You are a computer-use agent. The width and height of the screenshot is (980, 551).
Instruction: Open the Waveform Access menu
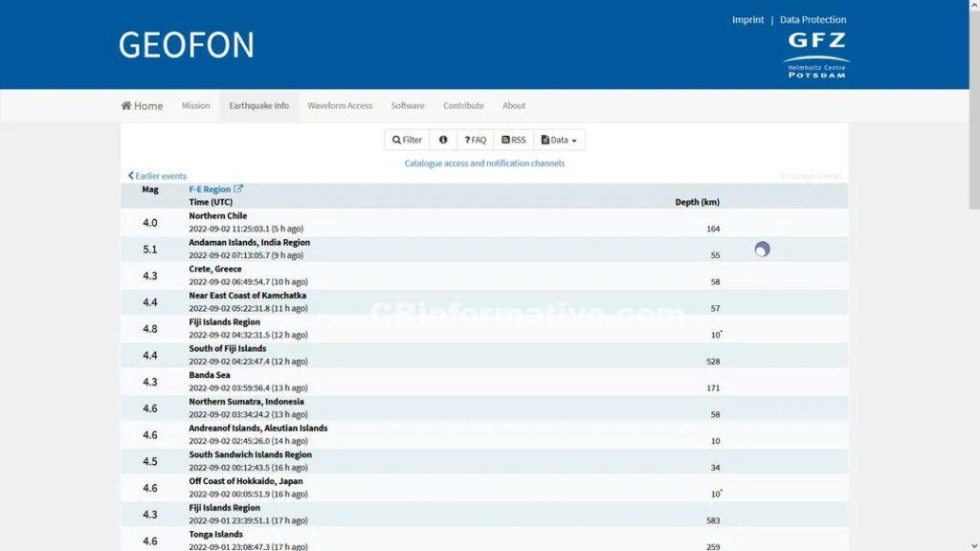coord(340,106)
